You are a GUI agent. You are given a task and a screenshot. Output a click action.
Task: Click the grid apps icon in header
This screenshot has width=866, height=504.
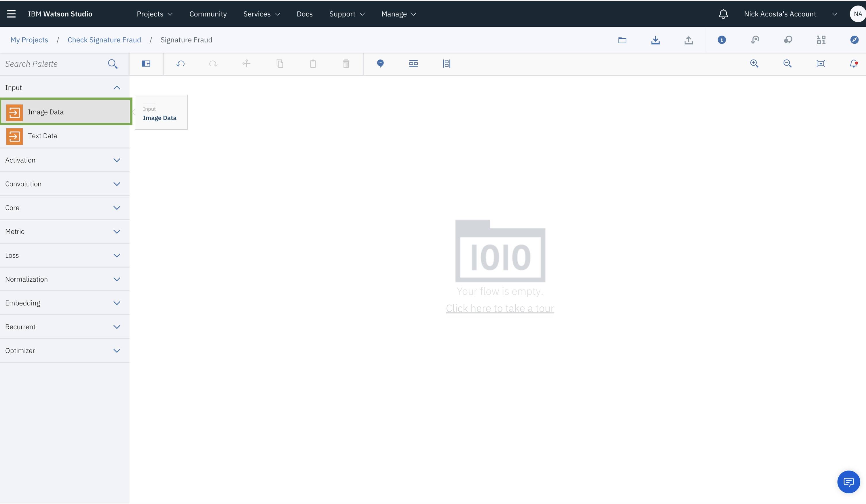[x=821, y=40]
